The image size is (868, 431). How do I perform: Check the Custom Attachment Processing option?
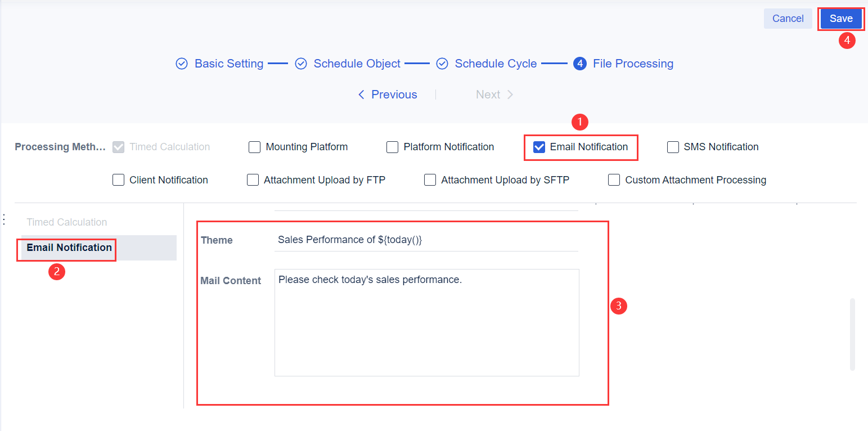(614, 179)
